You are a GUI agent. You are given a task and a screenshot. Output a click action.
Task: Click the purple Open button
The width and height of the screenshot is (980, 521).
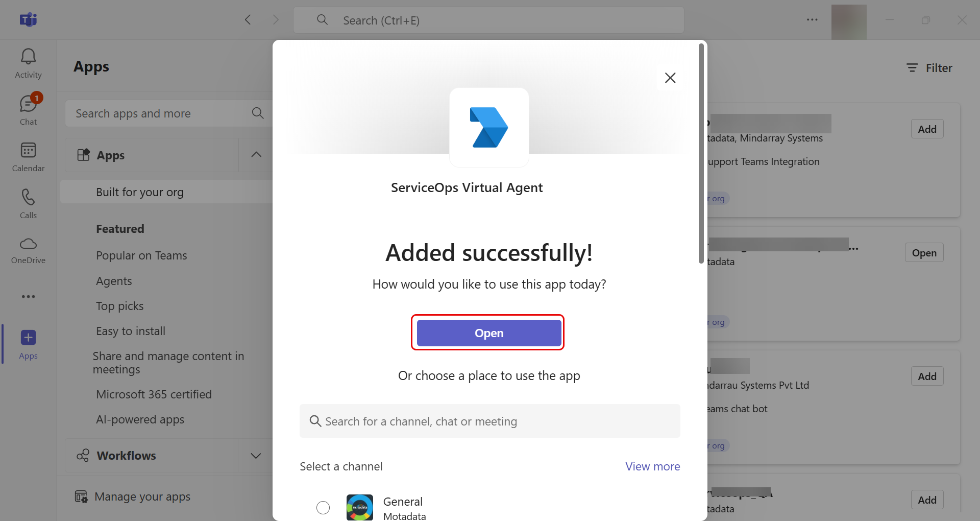[x=489, y=333]
